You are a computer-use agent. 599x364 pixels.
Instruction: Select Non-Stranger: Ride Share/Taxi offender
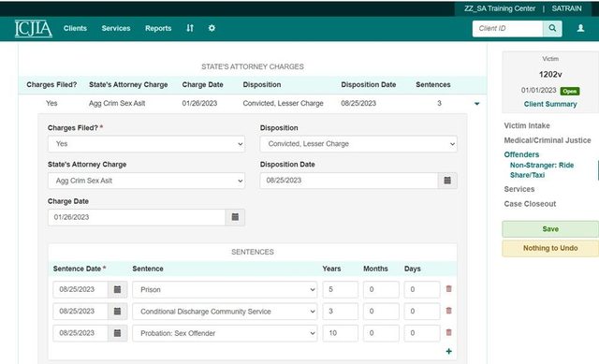[x=542, y=170]
